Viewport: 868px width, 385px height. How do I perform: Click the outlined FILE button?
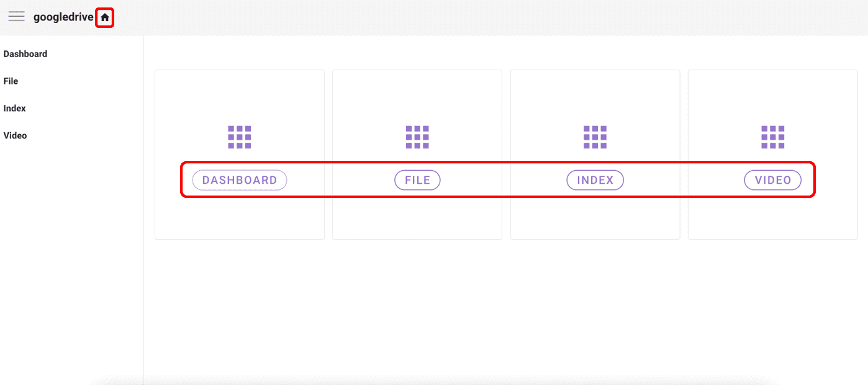[x=417, y=180]
